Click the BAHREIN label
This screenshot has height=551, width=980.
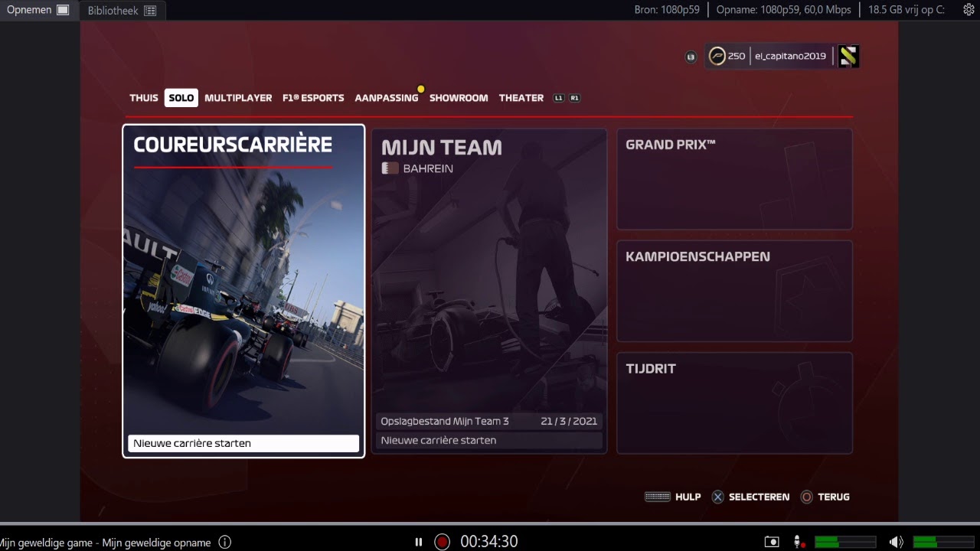(x=428, y=168)
